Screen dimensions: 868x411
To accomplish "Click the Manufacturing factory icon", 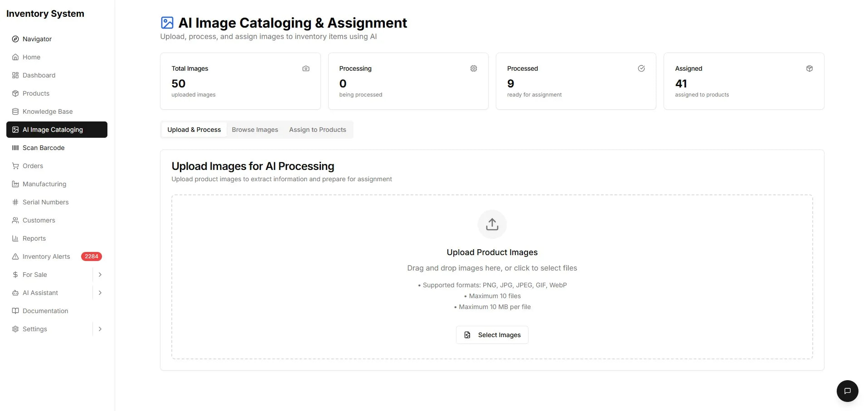I will point(15,184).
